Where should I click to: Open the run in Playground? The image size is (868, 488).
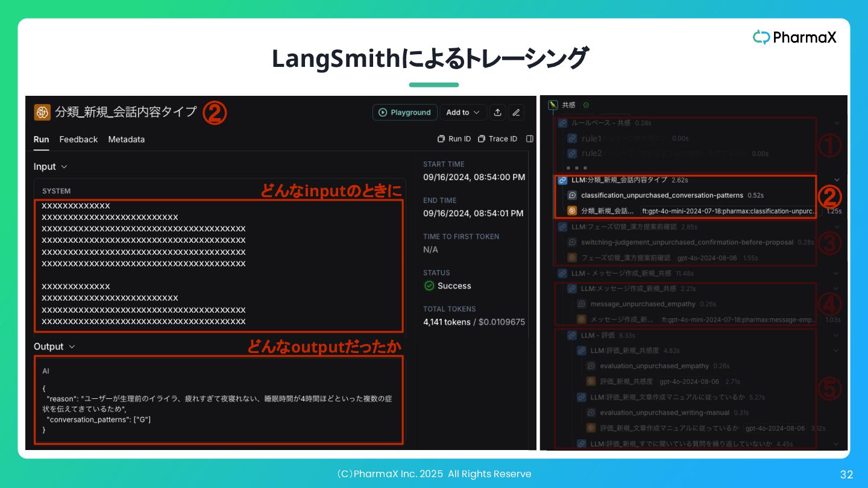point(405,113)
